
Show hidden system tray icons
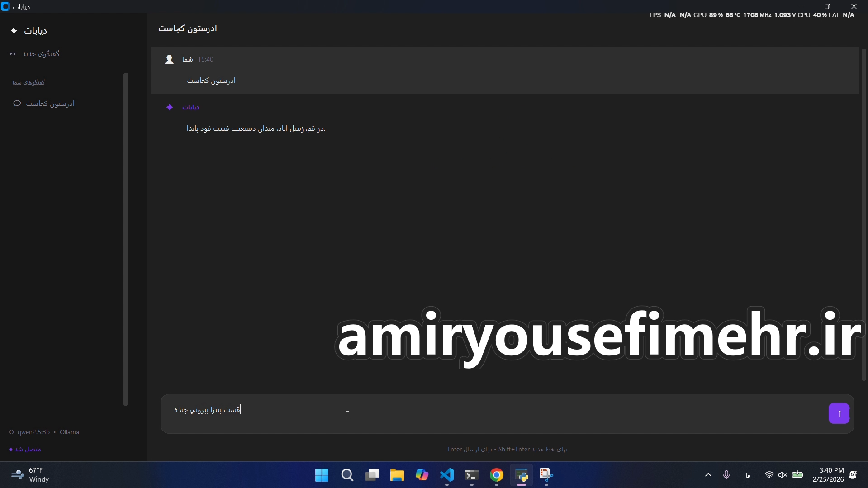point(708,475)
